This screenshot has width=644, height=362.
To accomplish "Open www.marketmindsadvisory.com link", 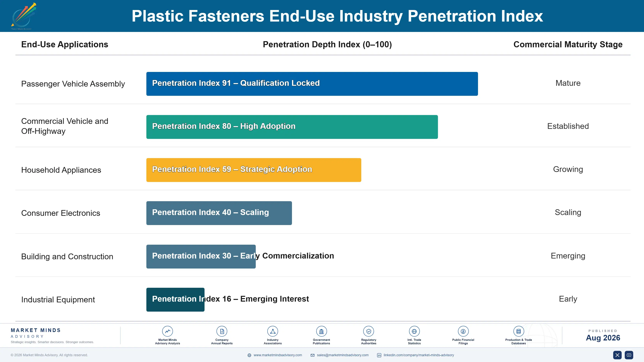I will click(x=278, y=355).
